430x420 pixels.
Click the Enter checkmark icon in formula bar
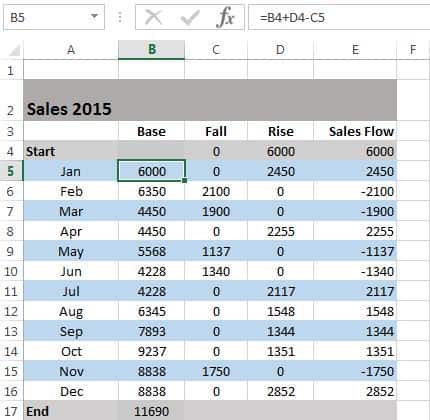[x=190, y=17]
